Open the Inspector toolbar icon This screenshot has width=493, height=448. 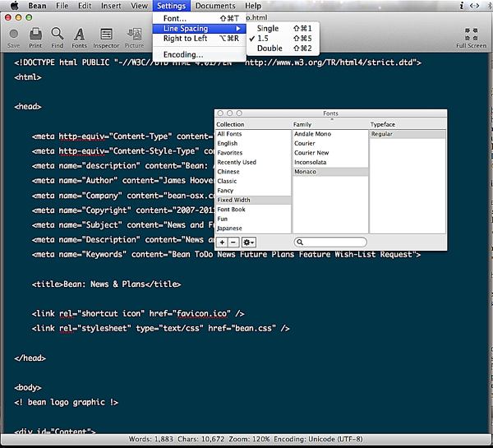point(106,38)
